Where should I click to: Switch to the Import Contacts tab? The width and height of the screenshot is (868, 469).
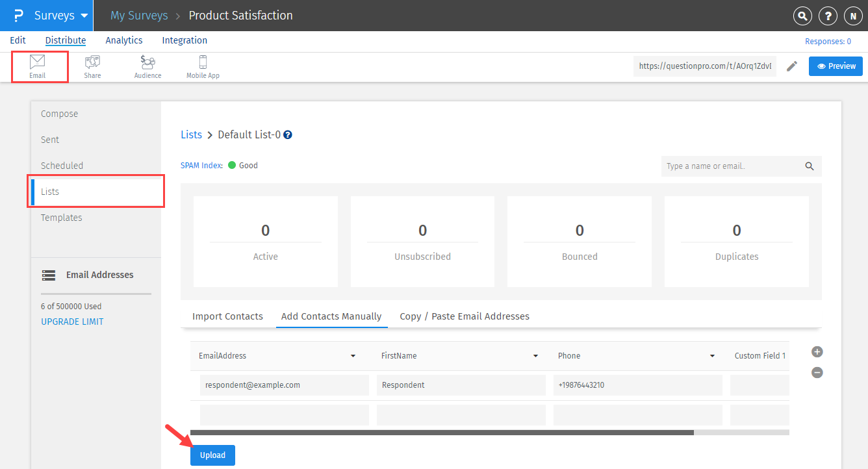227,316
